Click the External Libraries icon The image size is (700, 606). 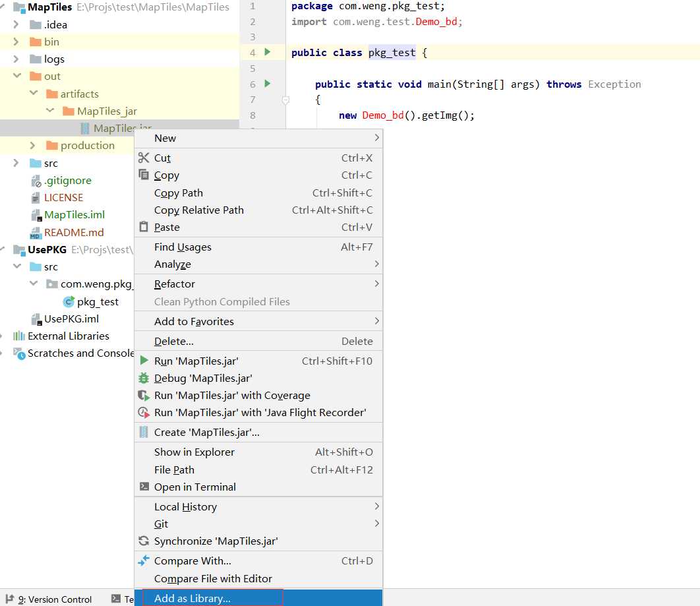pyautogui.click(x=18, y=336)
